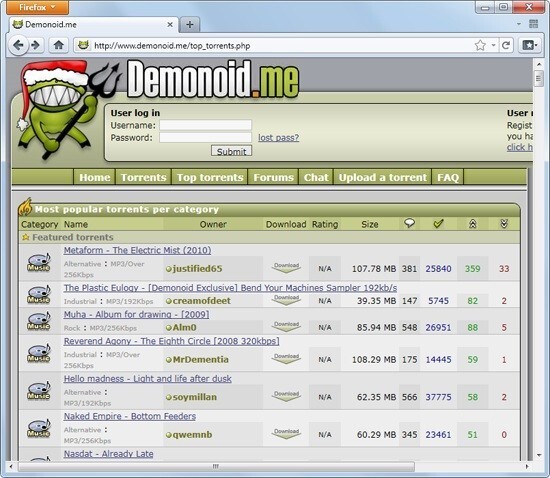Expand the list all tabs arrow
The image size is (550, 478).
point(519,24)
